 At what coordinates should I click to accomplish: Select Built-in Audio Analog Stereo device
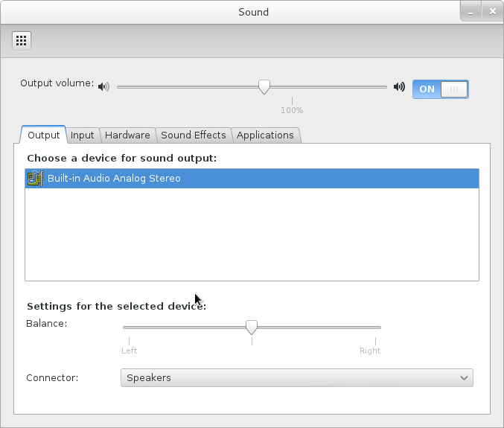click(x=252, y=179)
